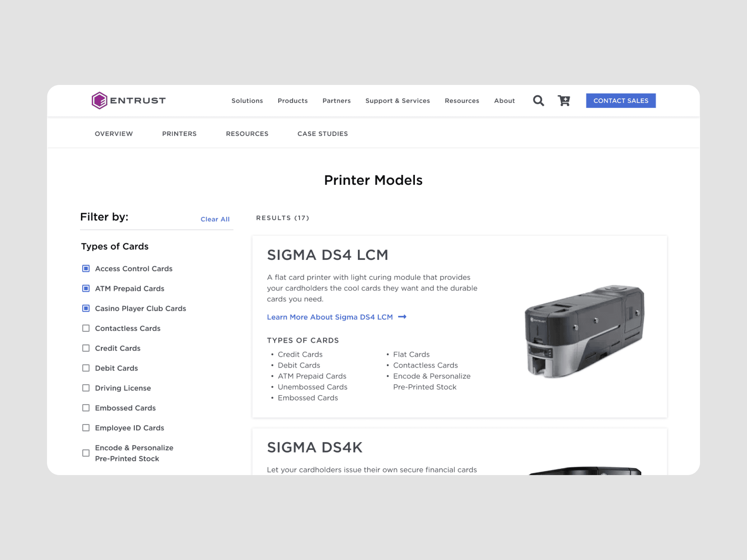Check Contactless Cards filter
747x560 pixels.
(86, 329)
